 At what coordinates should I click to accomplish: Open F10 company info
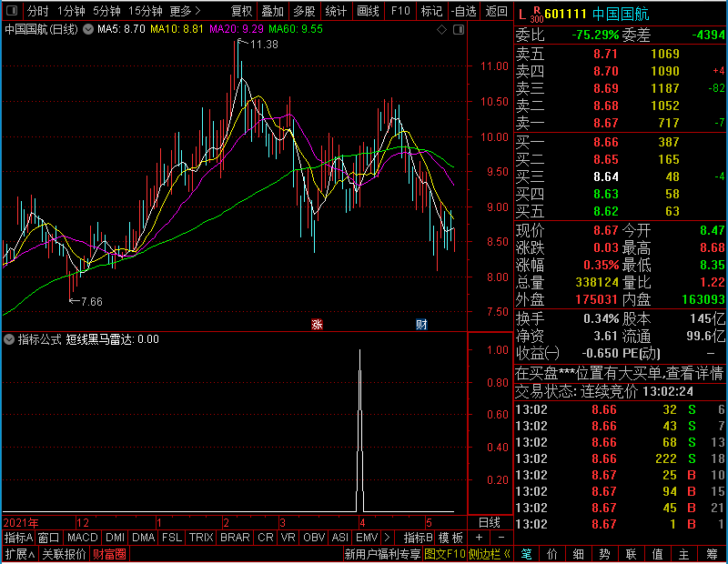pyautogui.click(x=400, y=11)
